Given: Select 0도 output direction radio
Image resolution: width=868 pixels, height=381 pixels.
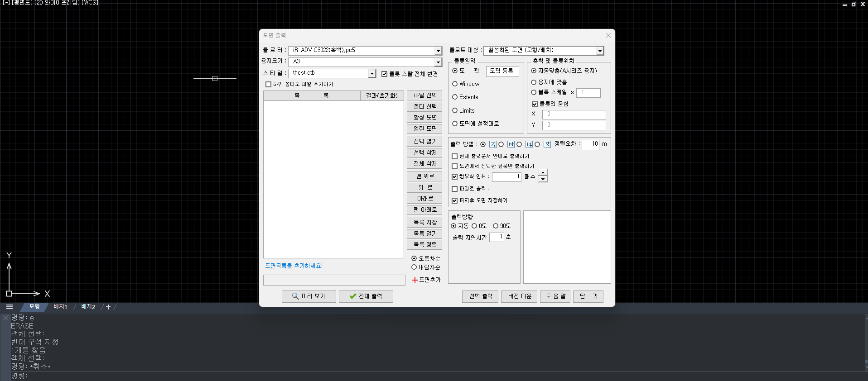Looking at the screenshot, I should (x=474, y=226).
